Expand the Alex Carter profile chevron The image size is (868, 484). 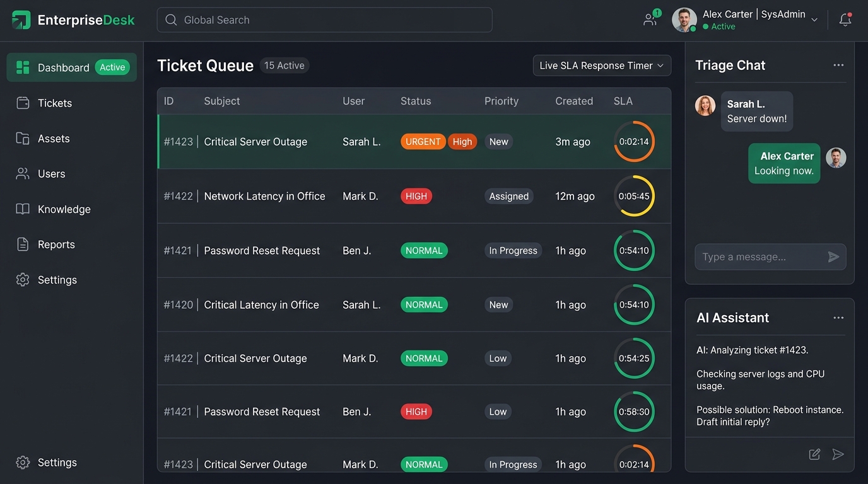tap(814, 20)
